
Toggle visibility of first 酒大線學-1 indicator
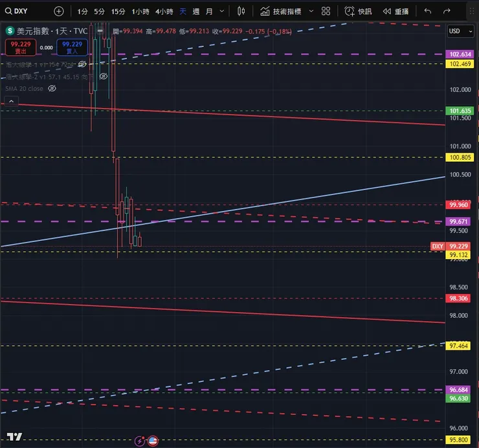82,64
